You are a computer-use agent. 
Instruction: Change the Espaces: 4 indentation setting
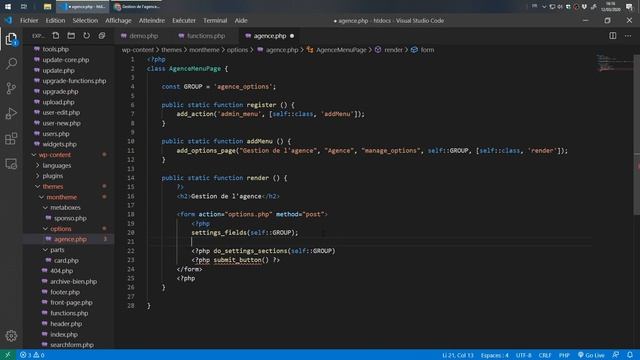(x=494, y=355)
